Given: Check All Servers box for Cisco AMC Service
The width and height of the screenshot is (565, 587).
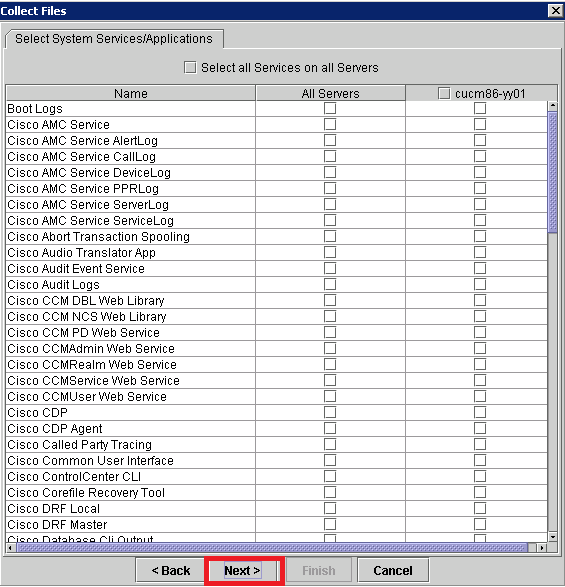Looking at the screenshot, I should click(x=330, y=124).
